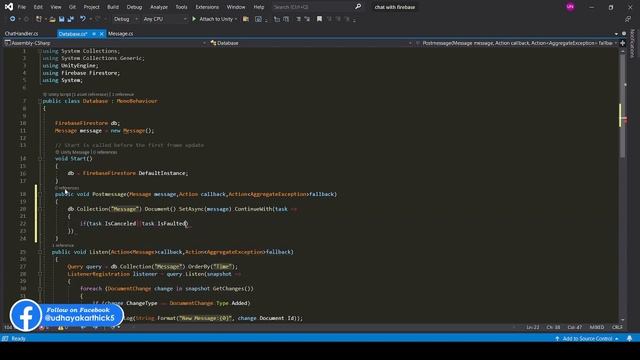Viewport: 640px width, 360px height.
Task: Close the Database.cs tab
Action: click(102, 34)
